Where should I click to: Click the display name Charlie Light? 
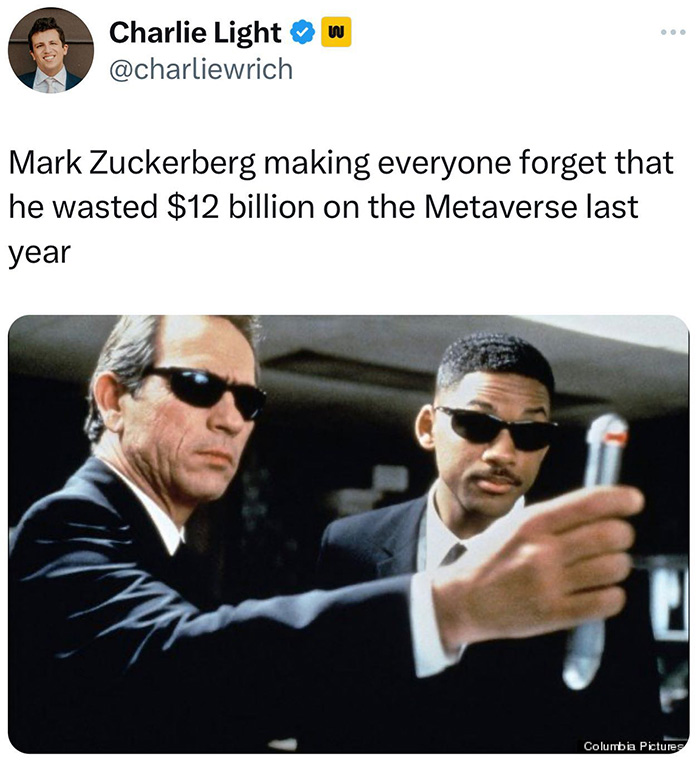click(195, 33)
